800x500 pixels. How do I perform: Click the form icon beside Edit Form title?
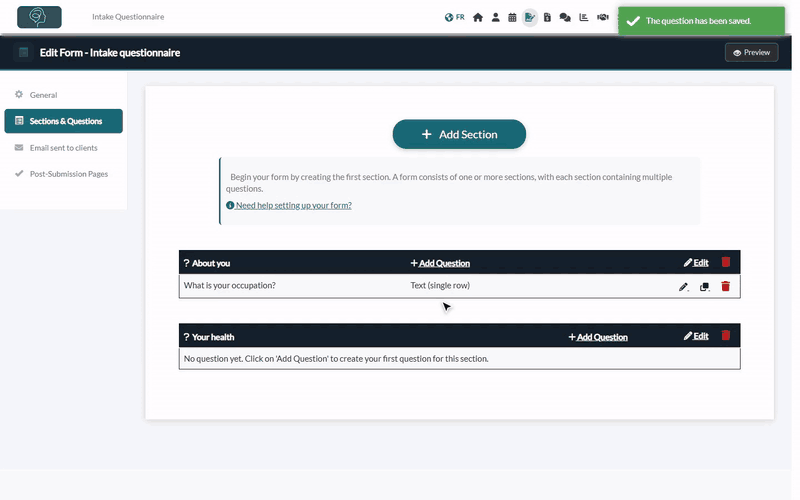click(x=23, y=53)
